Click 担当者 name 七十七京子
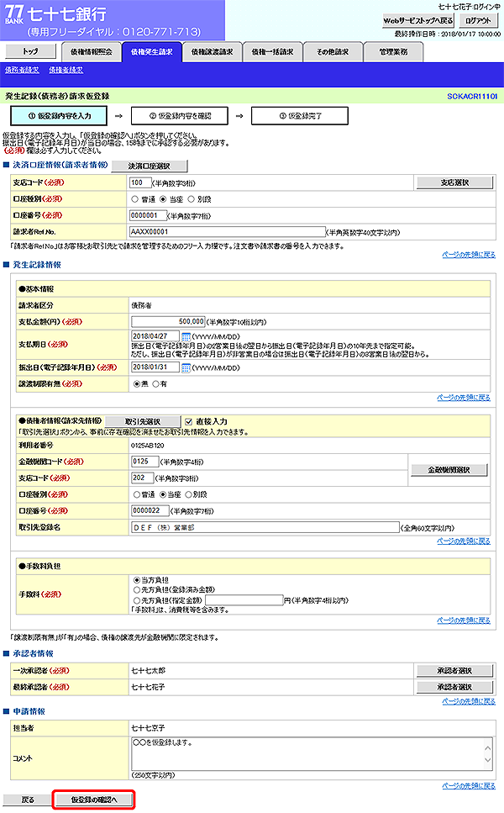 [x=148, y=728]
